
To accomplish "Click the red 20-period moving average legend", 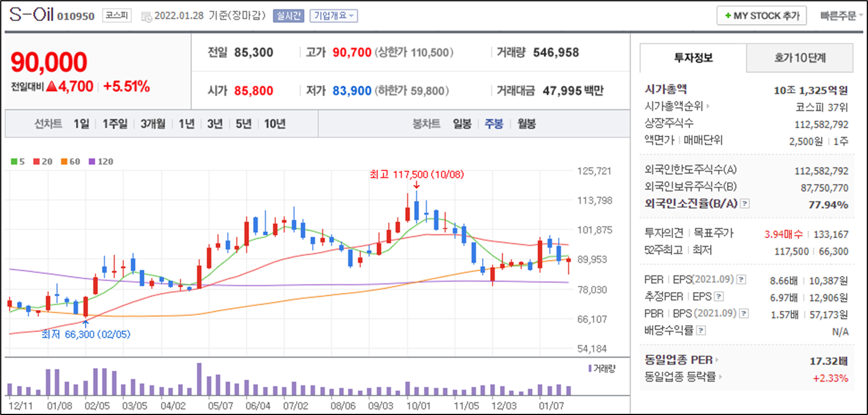I will (x=42, y=162).
